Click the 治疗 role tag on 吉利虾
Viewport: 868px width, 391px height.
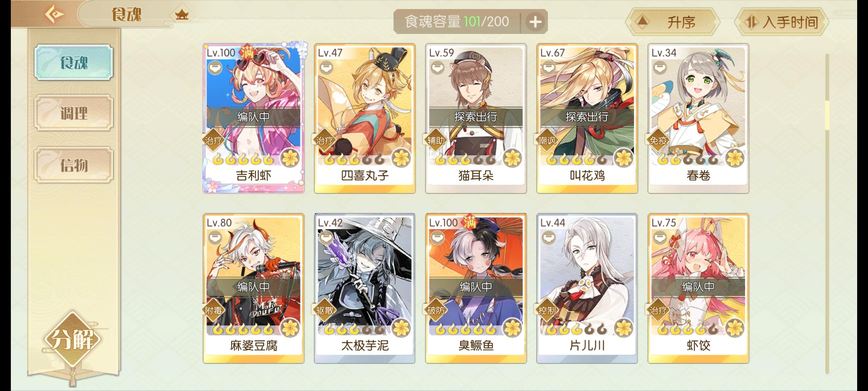(x=213, y=140)
